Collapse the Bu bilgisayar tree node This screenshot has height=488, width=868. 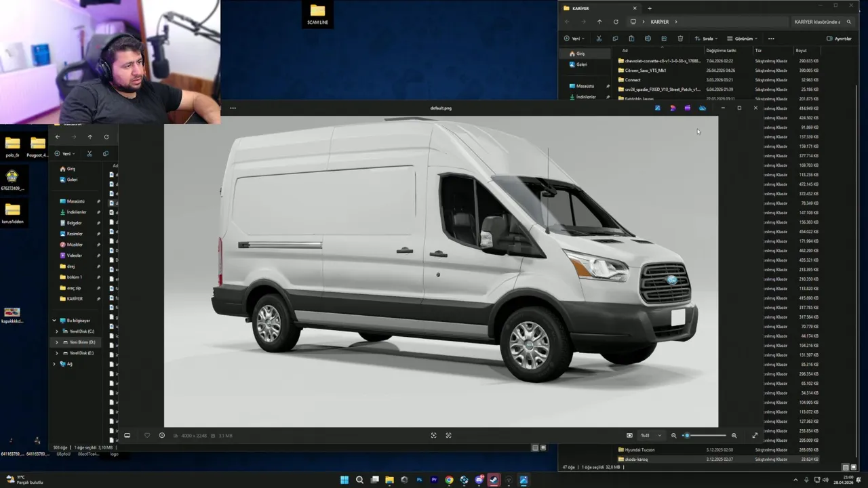coord(54,321)
